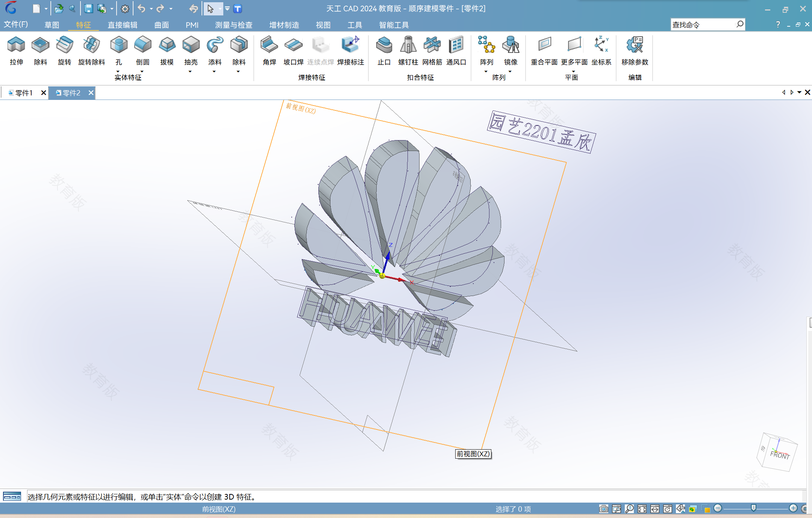This screenshot has width=812, height=518.
Task: Switch to the 曲面 ribbon tab
Action: click(162, 25)
